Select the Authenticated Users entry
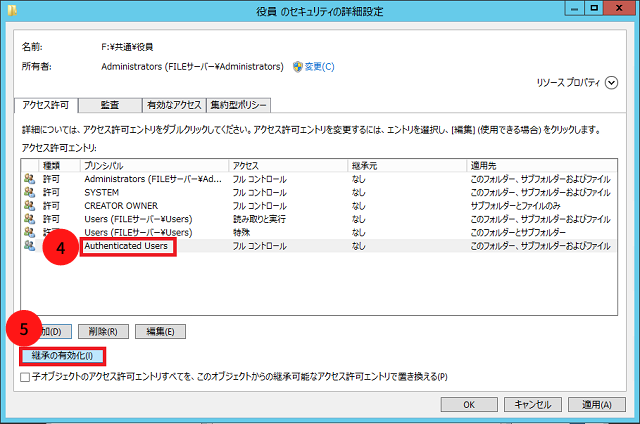Screen dimensions: 640x424 coord(126,246)
